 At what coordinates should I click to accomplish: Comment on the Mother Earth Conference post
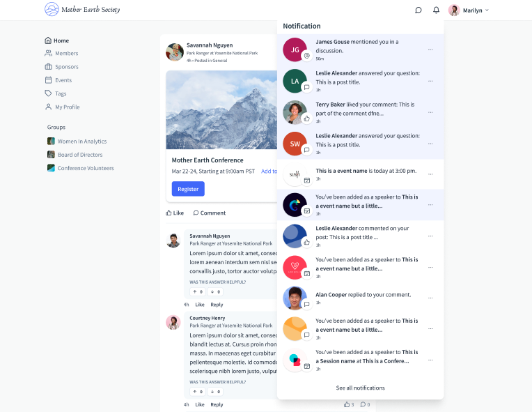(210, 213)
